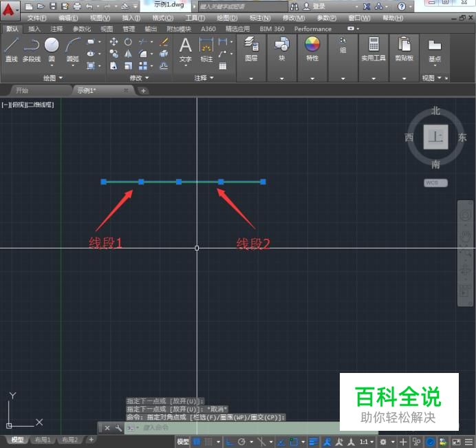Select the middle grip of the line
This screenshot has width=476, height=448.
tap(179, 182)
